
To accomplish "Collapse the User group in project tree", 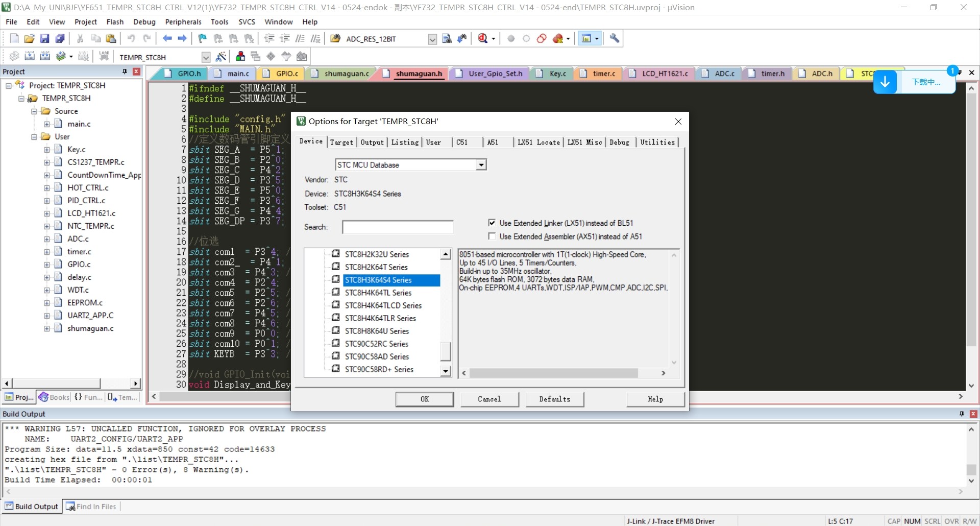I will coord(34,137).
